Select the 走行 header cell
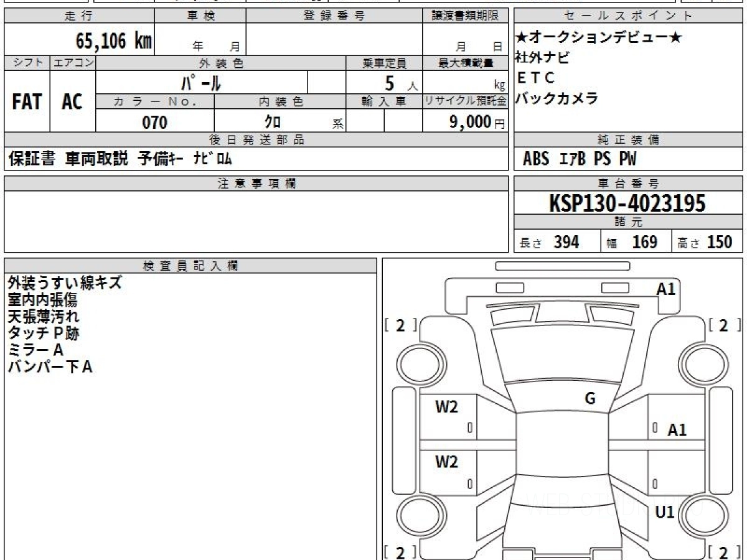 (x=78, y=16)
